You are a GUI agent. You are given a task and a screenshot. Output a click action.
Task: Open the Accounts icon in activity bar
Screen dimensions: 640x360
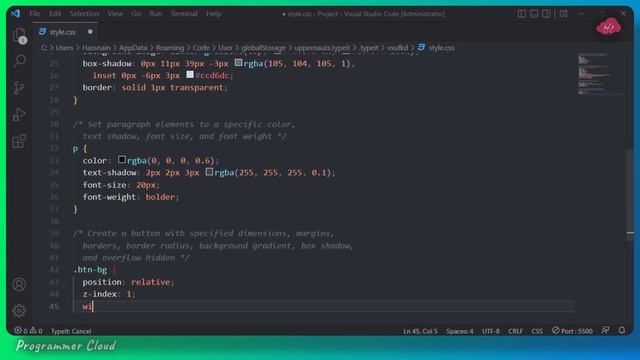coord(19,284)
